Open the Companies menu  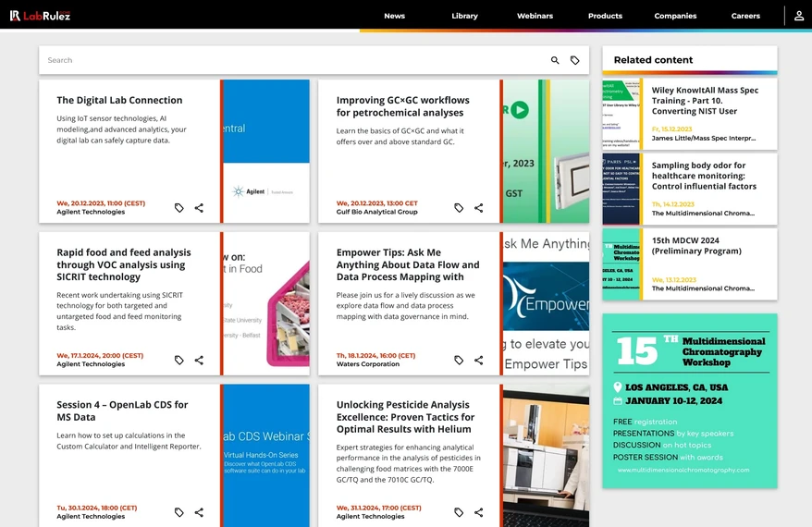pyautogui.click(x=675, y=16)
